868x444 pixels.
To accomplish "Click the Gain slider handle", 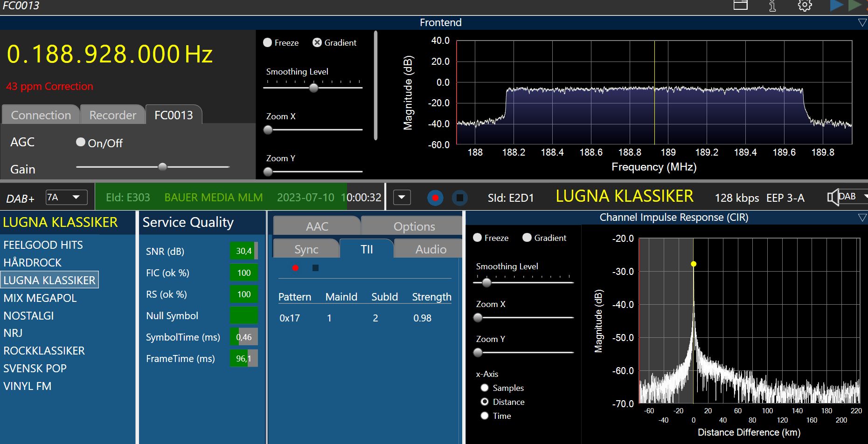I will click(x=162, y=167).
